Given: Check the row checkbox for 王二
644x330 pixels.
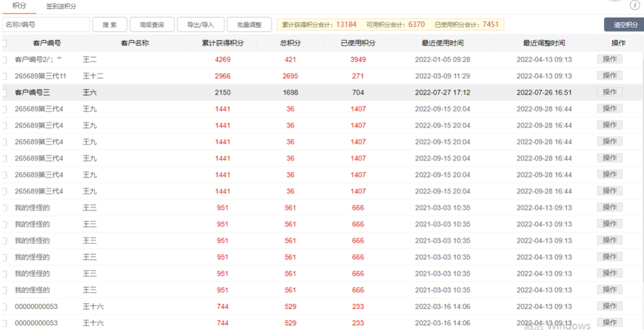Looking at the screenshot, I should (x=4, y=60).
